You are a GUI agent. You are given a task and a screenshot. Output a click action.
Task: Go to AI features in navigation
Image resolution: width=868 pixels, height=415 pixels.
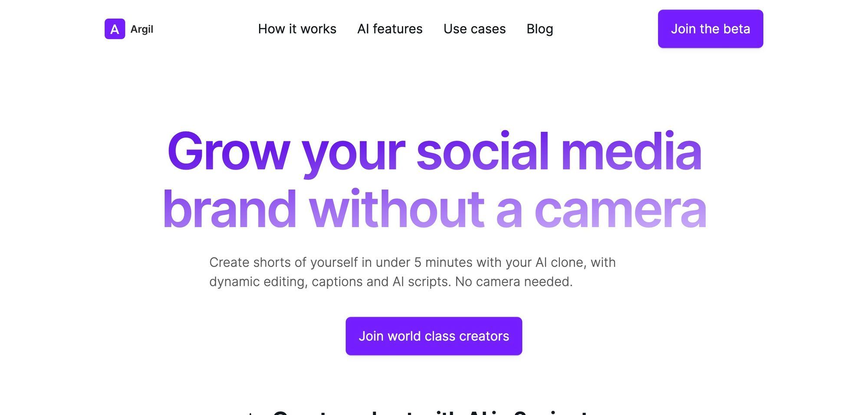point(390,29)
